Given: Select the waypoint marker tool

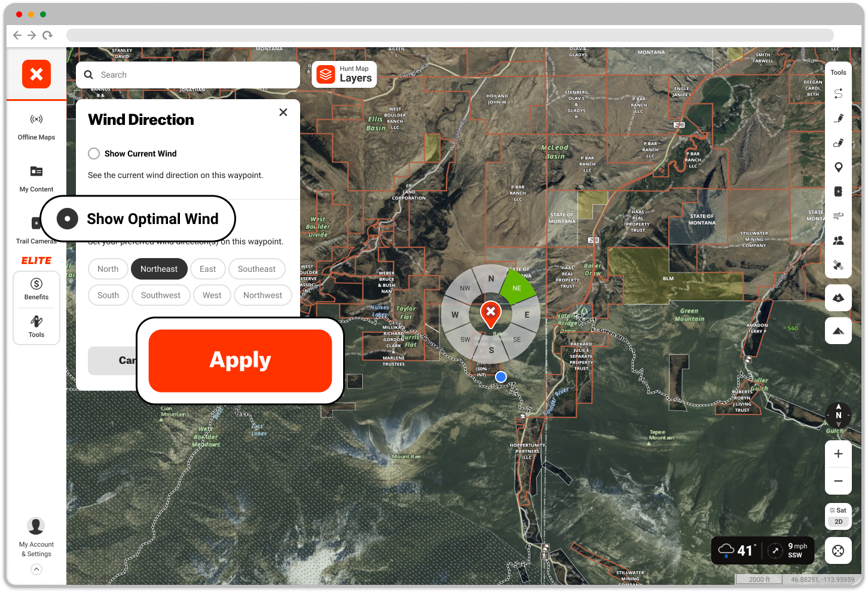Looking at the screenshot, I should pos(838,167).
